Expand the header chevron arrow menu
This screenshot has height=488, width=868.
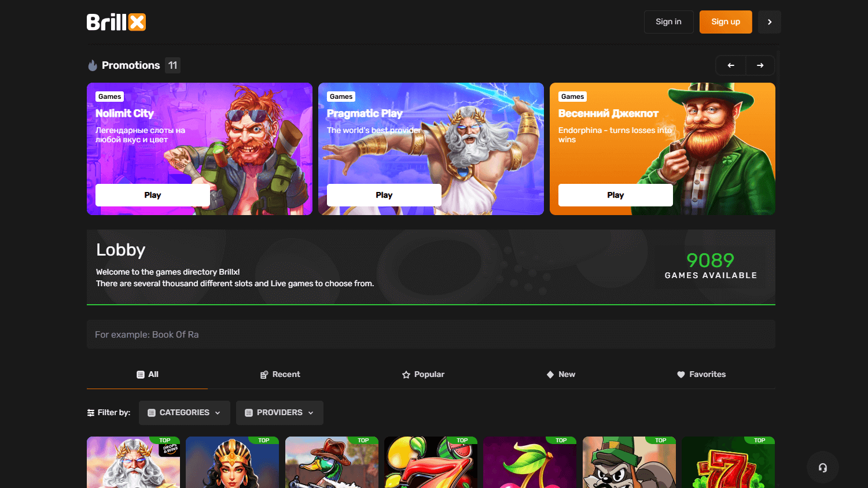click(770, 22)
